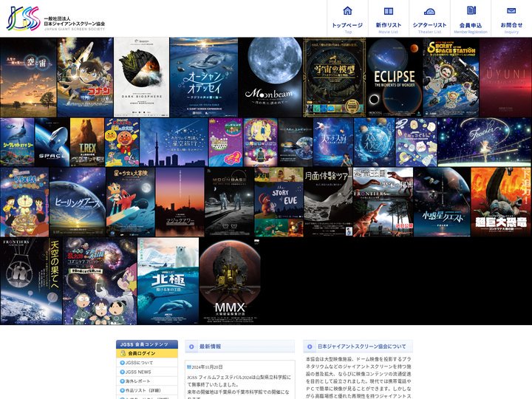Image resolution: width=532 pixels, height=399 pixels.
Task: Open the Dark Biosphere poster
Action: tap(141, 78)
